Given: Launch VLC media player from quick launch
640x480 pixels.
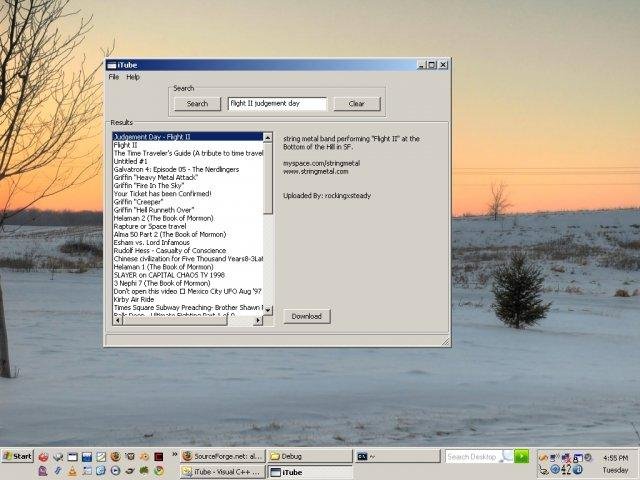Looking at the screenshot, I should coord(72,471).
